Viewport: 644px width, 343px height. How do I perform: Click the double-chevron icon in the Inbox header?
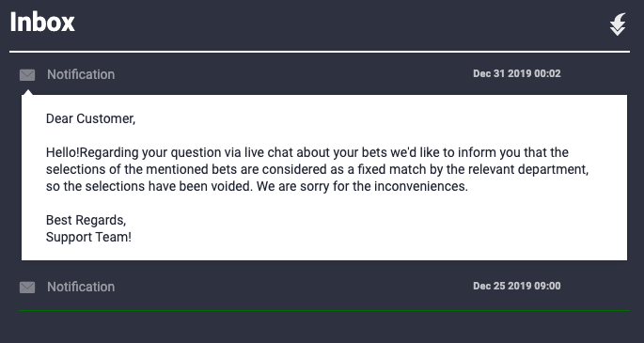[618, 24]
